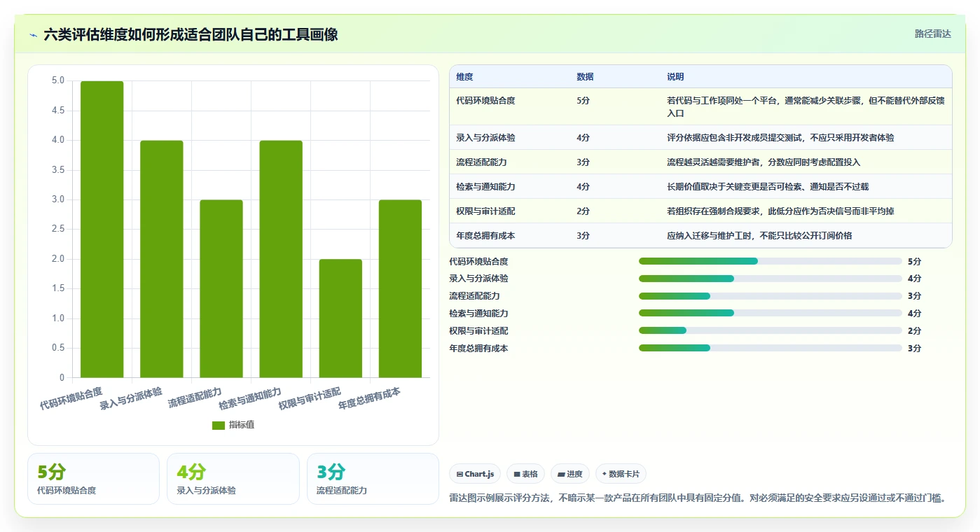Screen dimensions: 980x532
Task: Click the 年度总拥有成本 bar in chart
Action: 400,289
